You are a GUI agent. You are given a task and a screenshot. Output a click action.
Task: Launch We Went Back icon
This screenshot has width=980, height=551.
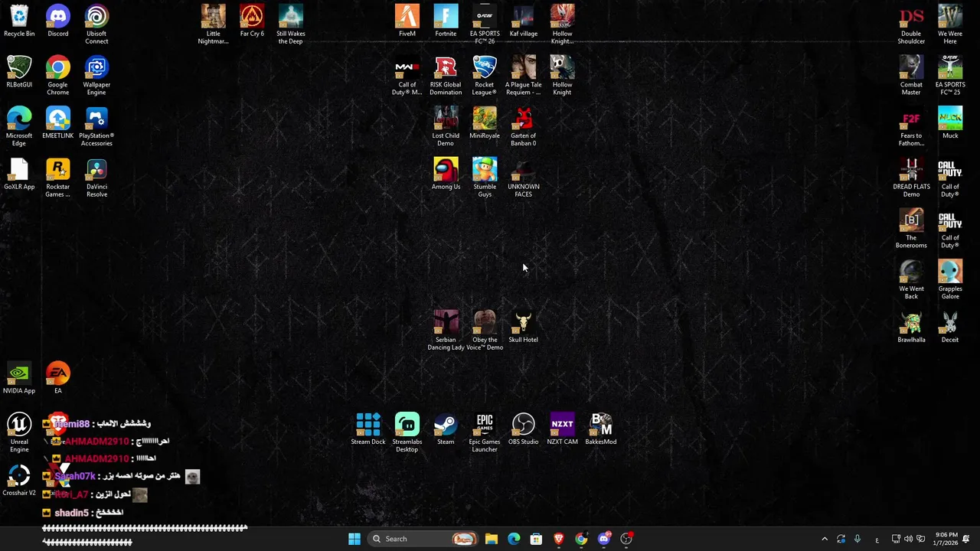pos(911,280)
